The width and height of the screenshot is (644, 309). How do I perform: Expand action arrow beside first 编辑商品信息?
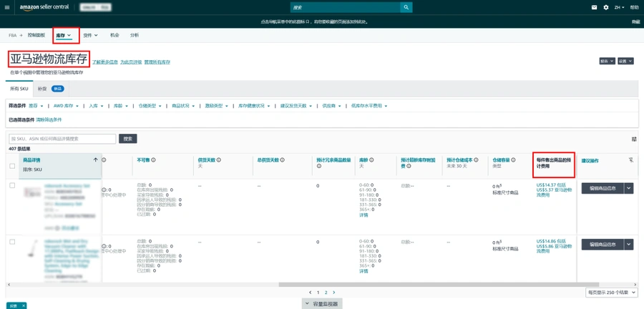tap(629, 188)
